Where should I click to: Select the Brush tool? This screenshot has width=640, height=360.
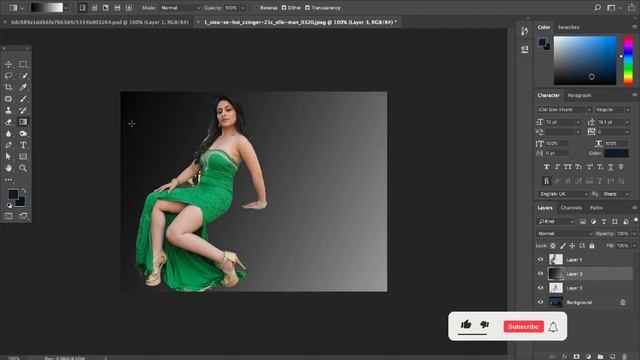[x=23, y=99]
